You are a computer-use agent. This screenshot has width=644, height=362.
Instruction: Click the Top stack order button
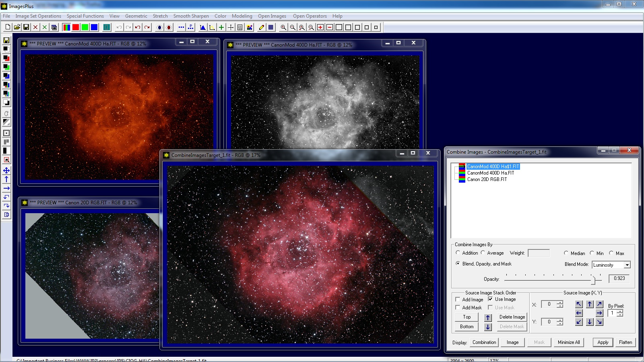tap(467, 317)
